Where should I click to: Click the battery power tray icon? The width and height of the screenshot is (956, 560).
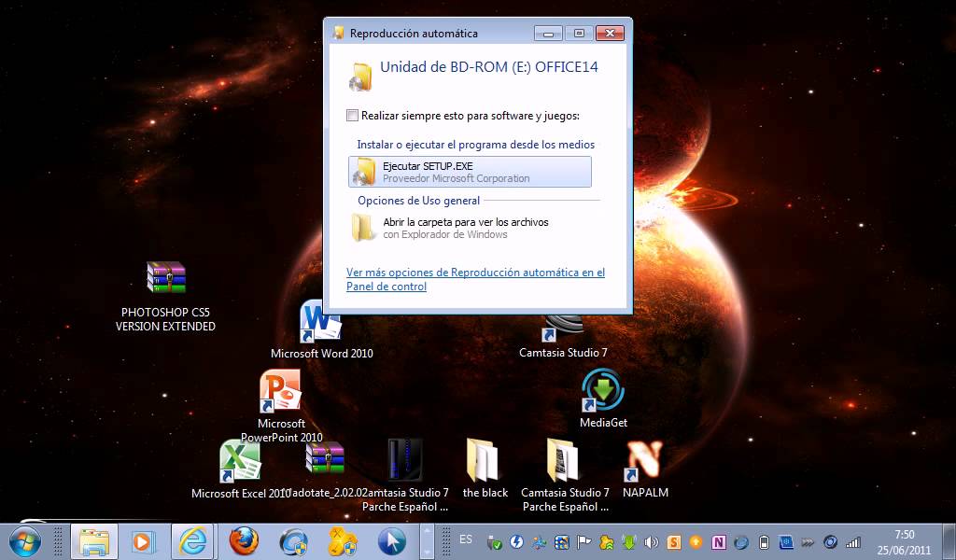tap(764, 541)
